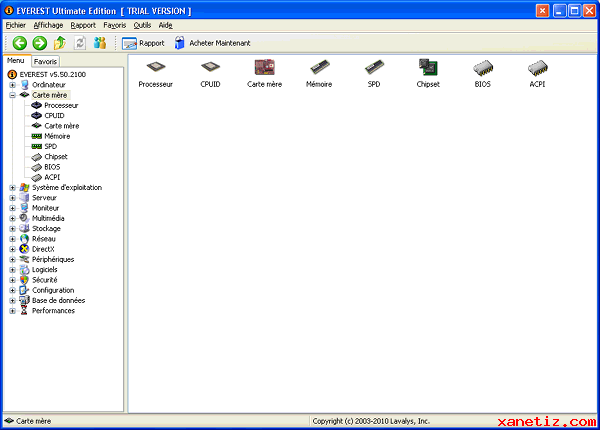The image size is (600, 430).
Task: Select Serveur label in the tree
Action: click(44, 198)
